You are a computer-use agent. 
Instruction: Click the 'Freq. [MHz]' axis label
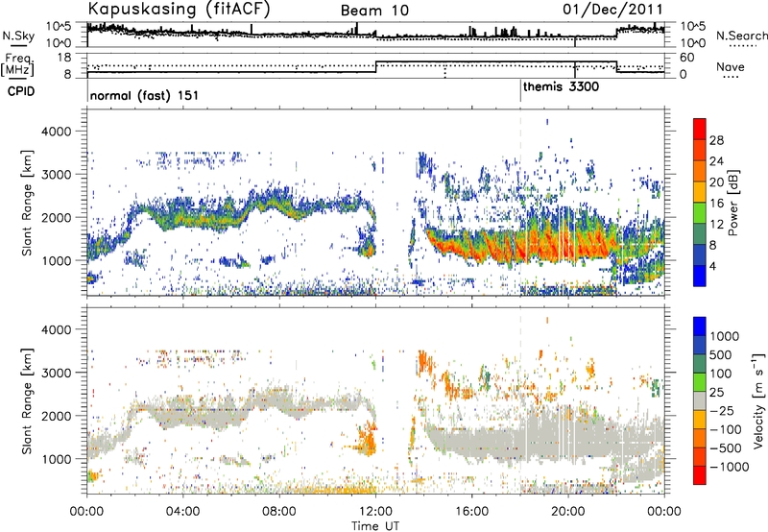coord(17,65)
